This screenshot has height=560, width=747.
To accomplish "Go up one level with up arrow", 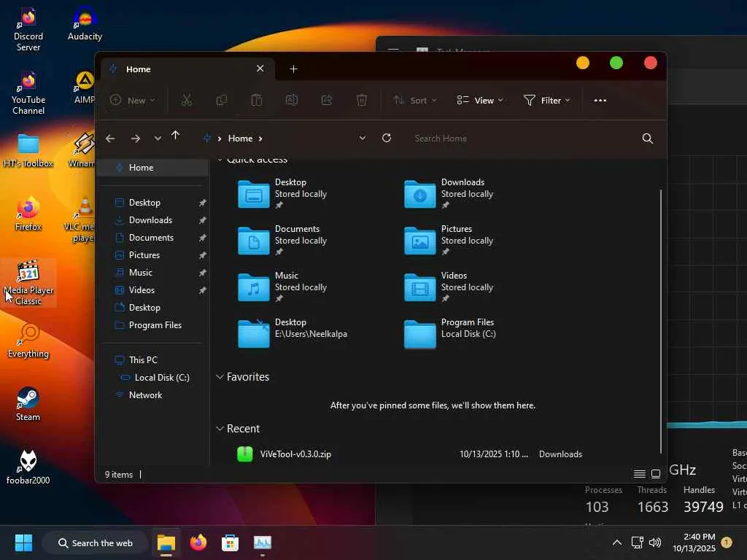I will [175, 136].
